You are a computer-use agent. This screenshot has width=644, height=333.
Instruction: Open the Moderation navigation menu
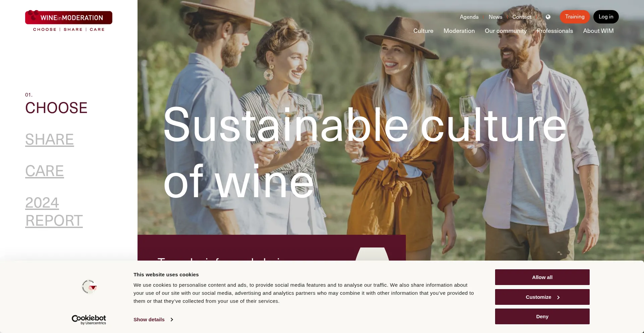click(459, 31)
